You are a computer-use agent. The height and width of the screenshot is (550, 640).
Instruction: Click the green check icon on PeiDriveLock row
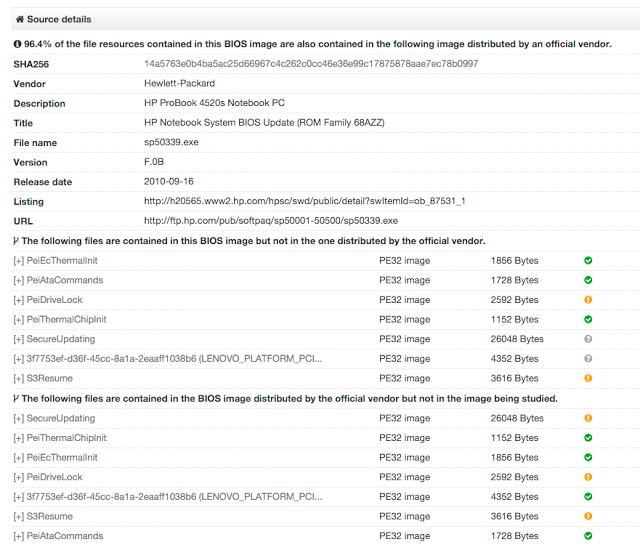(588, 477)
